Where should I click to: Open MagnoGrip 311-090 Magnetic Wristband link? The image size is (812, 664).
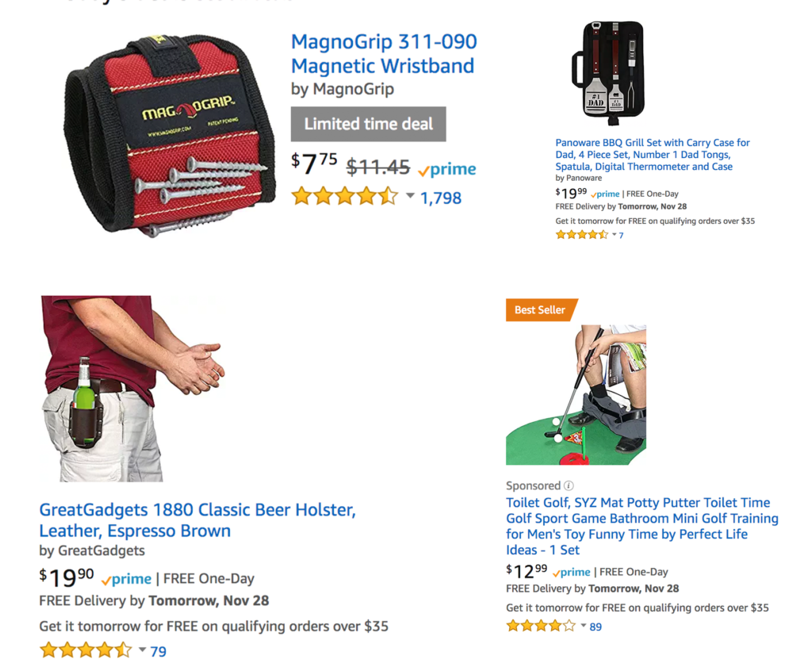point(384,54)
